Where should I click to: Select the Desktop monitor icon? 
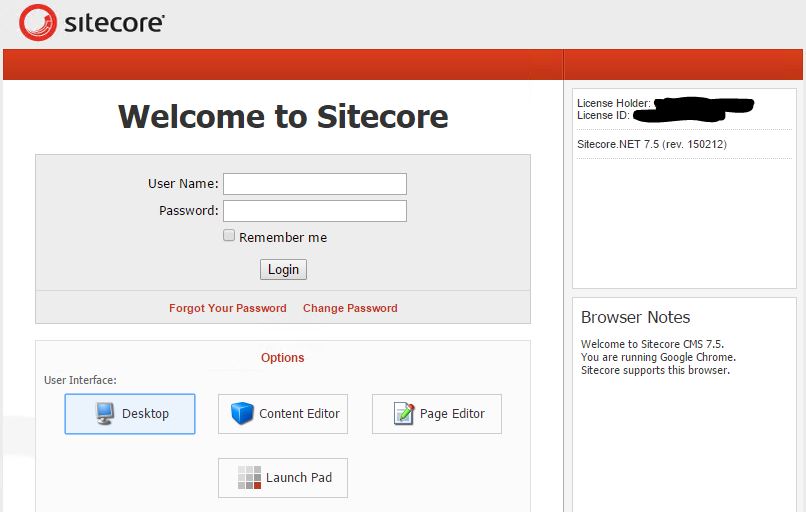(x=105, y=414)
